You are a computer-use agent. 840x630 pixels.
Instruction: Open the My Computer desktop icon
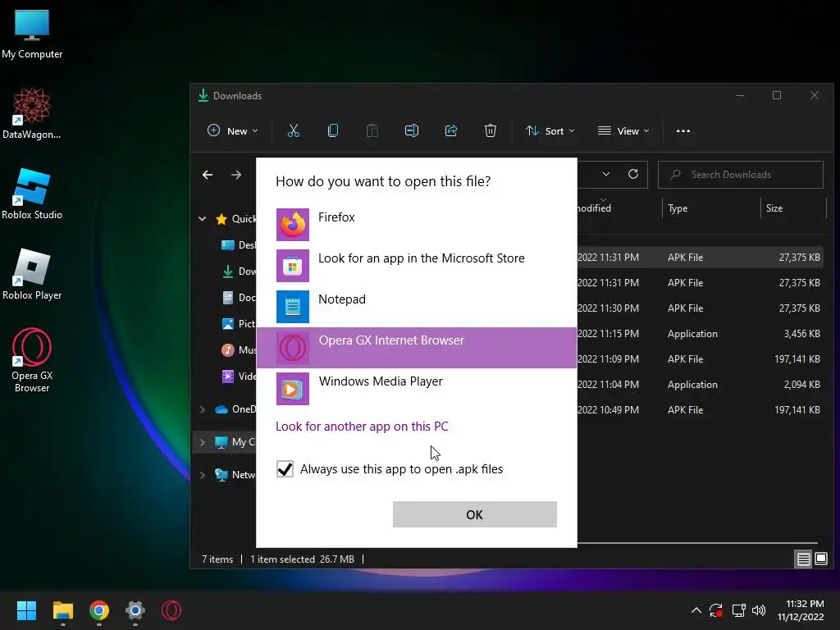coord(32,34)
